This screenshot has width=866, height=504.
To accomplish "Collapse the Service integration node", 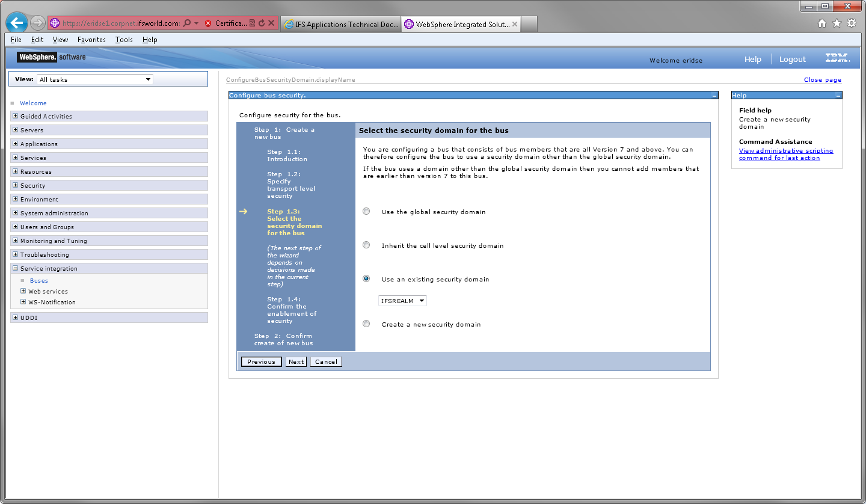I will pos(16,268).
